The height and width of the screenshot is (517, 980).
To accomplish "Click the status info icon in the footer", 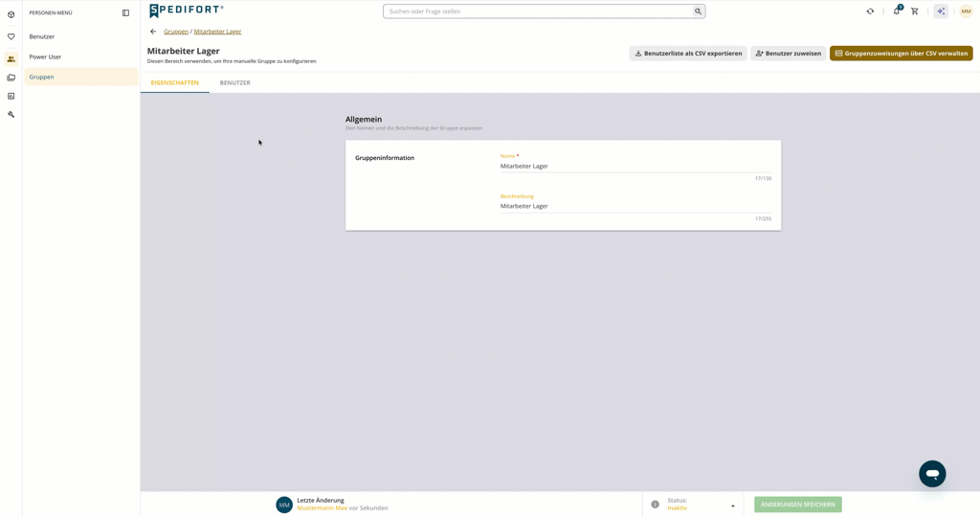I will 655,505.
